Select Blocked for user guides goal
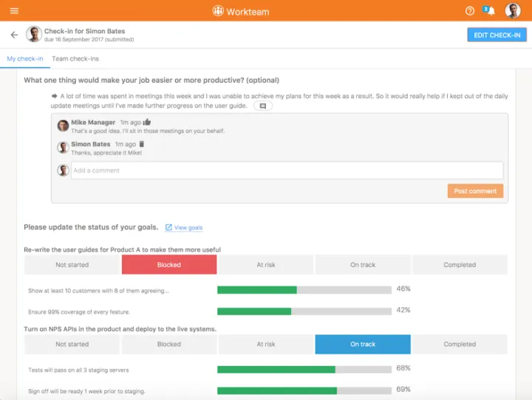Screen dimensions: 532x400 click(x=168, y=265)
